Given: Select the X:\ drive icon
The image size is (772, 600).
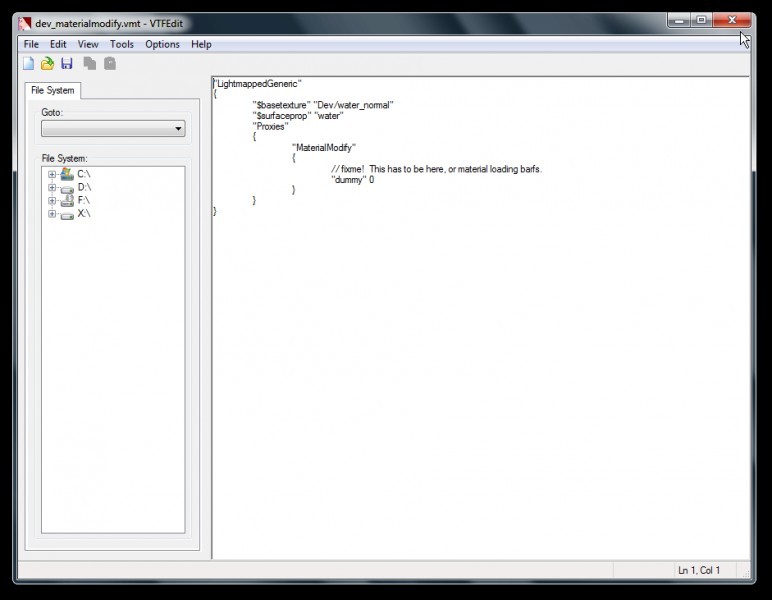Looking at the screenshot, I should click(x=67, y=215).
